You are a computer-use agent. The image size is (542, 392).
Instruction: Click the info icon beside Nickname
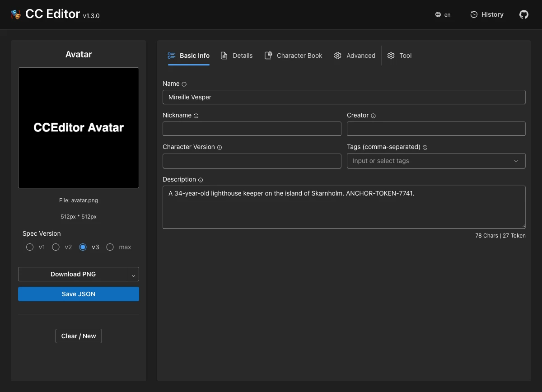(x=196, y=116)
